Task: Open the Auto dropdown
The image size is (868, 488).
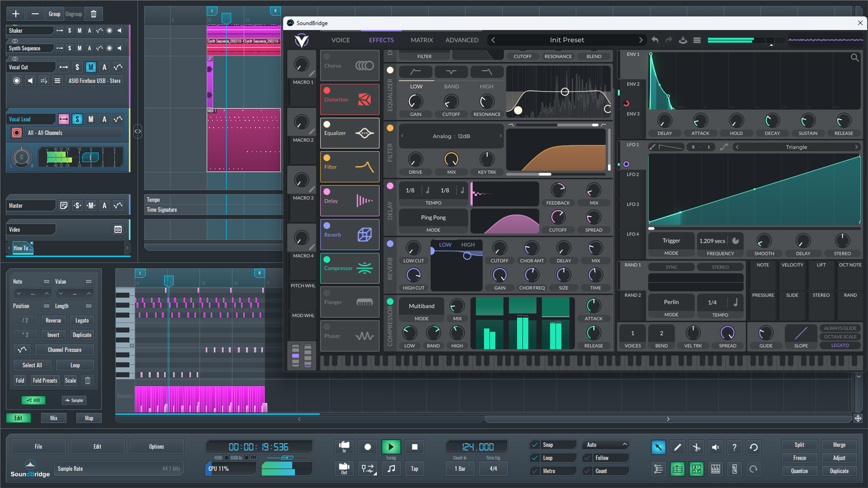Action: [x=606, y=445]
